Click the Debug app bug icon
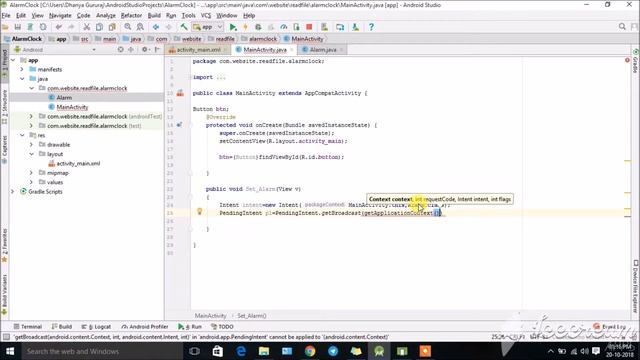This screenshot has width=640, height=360. 258,27
